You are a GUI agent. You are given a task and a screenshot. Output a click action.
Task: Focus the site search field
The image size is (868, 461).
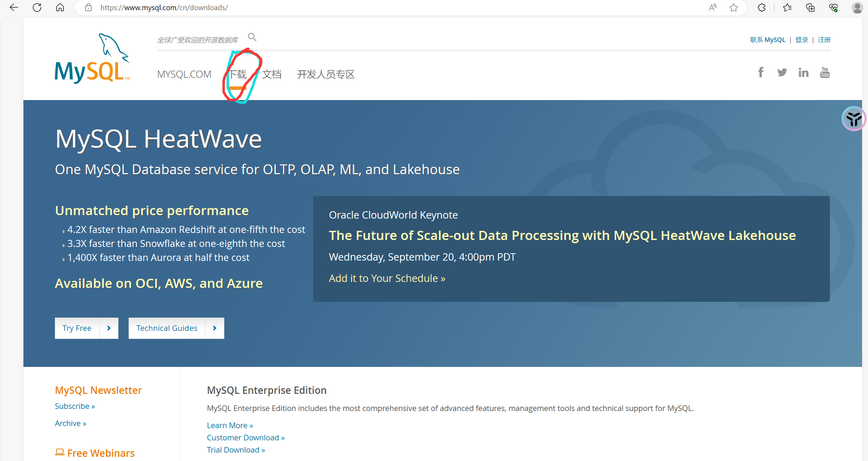[198, 40]
